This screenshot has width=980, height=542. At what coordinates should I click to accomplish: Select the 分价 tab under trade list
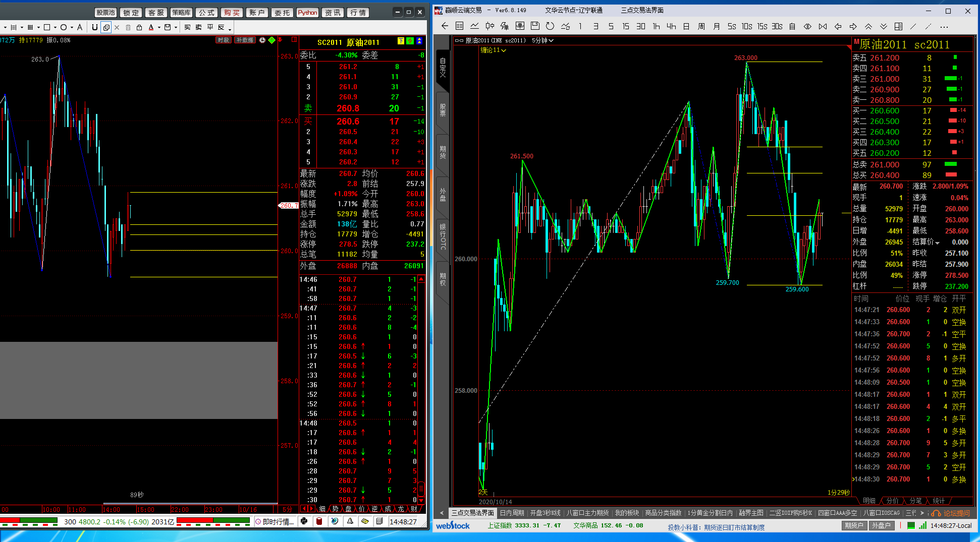point(892,501)
